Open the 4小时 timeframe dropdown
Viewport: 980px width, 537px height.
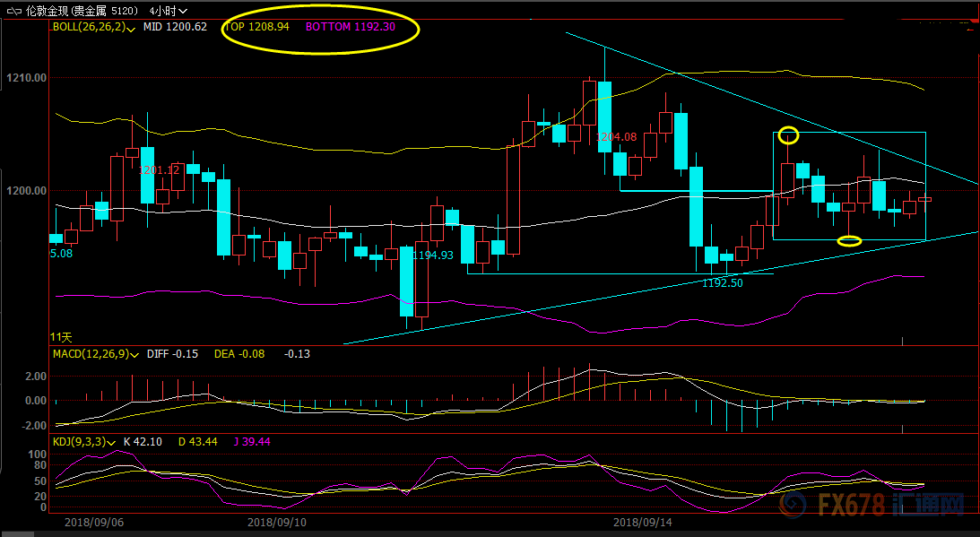tap(169, 11)
